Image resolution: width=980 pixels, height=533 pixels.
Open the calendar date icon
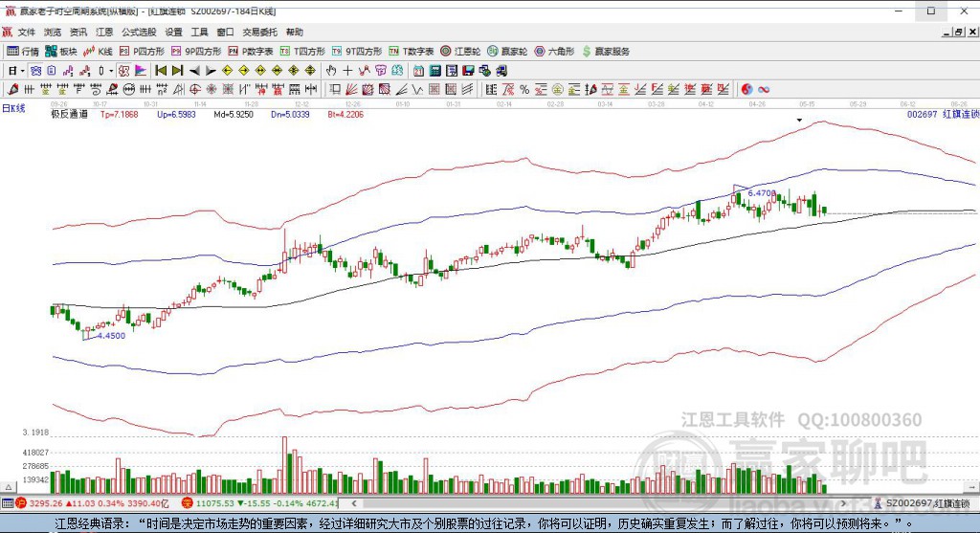pyautogui.click(x=418, y=71)
